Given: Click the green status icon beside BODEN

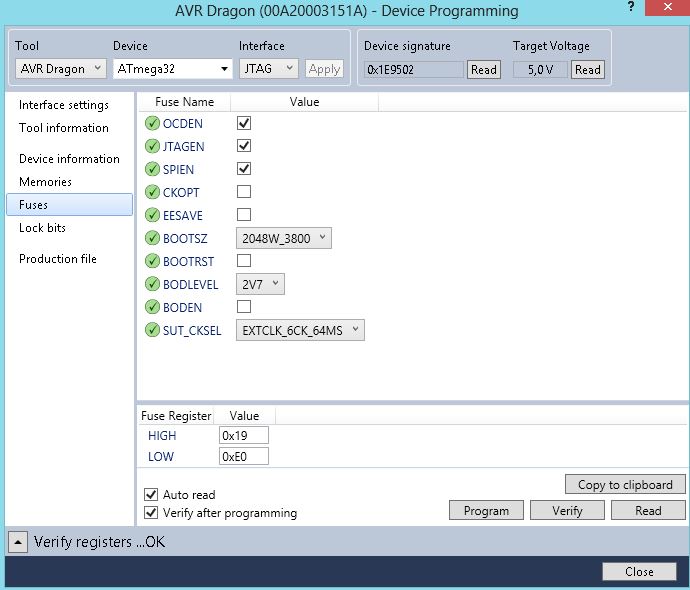Looking at the screenshot, I should pos(152,307).
